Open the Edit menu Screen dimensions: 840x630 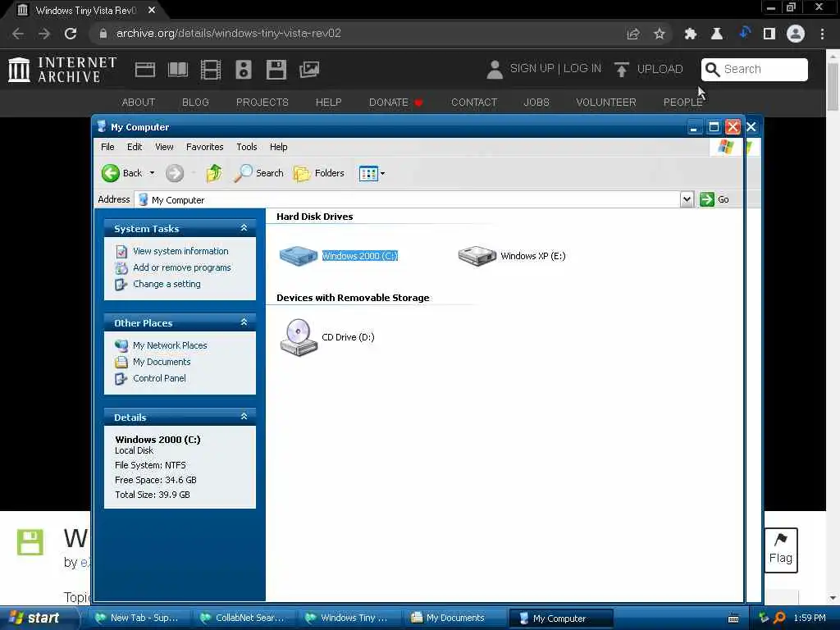coord(135,147)
